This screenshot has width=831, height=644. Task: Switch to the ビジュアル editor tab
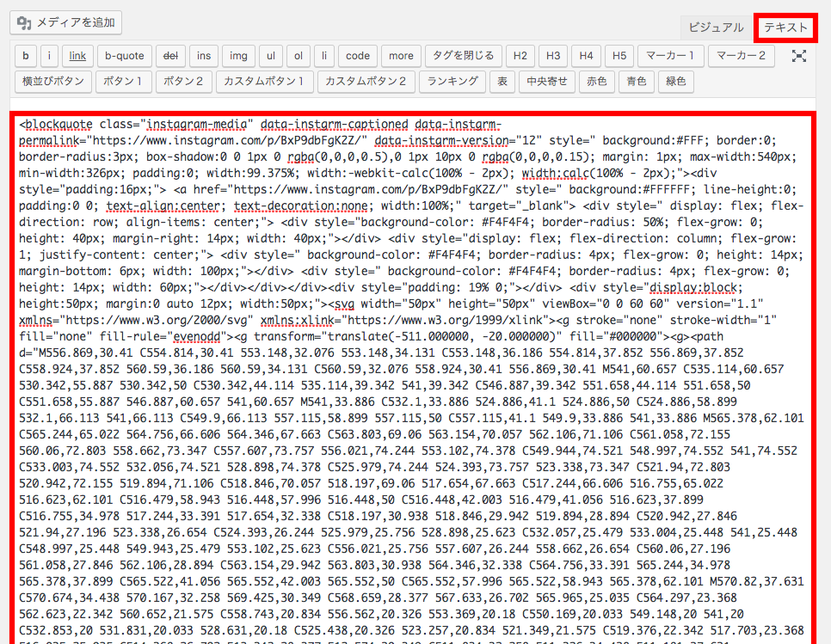(716, 28)
